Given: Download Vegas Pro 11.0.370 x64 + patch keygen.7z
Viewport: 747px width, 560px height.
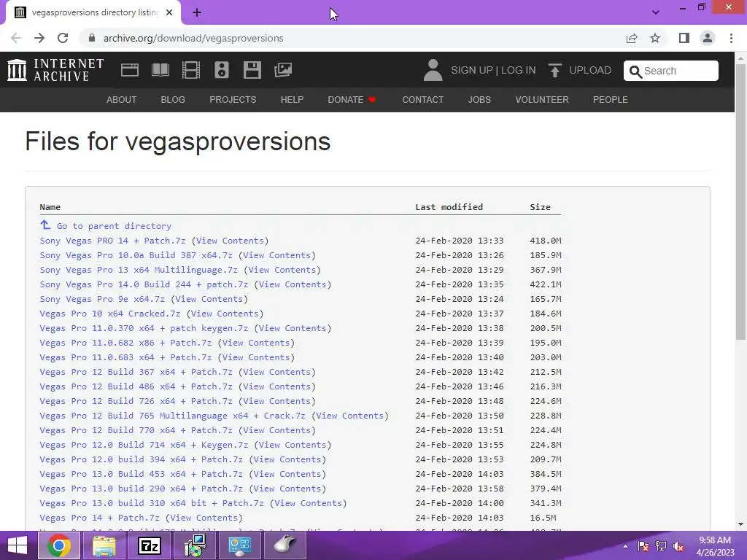Looking at the screenshot, I should pos(144,328).
